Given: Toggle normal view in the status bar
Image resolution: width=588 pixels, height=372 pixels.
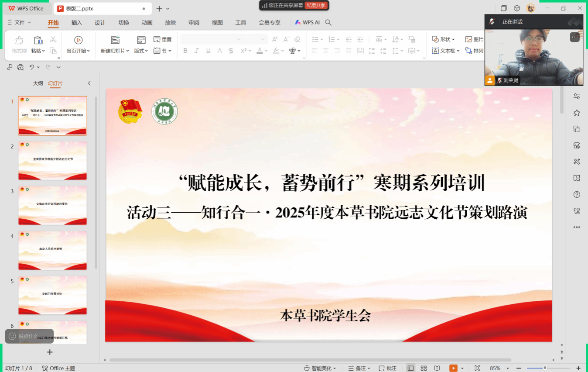Looking at the screenshot, I should click(x=410, y=368).
